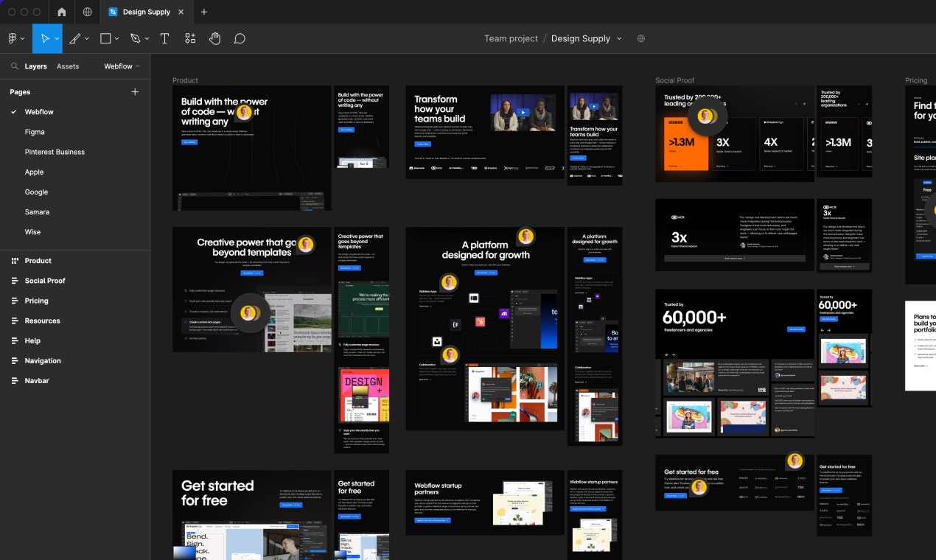This screenshot has height=560, width=936.
Task: Expand the Design Supply file name chevron
Action: 619,38
